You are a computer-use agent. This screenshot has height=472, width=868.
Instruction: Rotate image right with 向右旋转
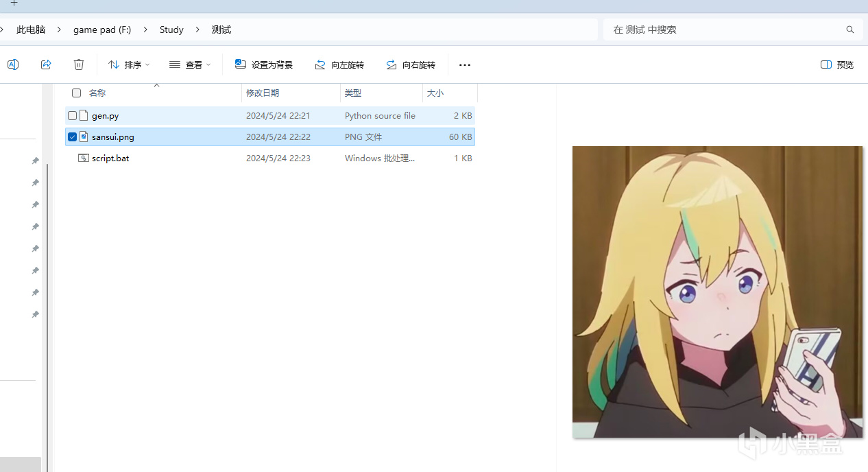[411, 64]
